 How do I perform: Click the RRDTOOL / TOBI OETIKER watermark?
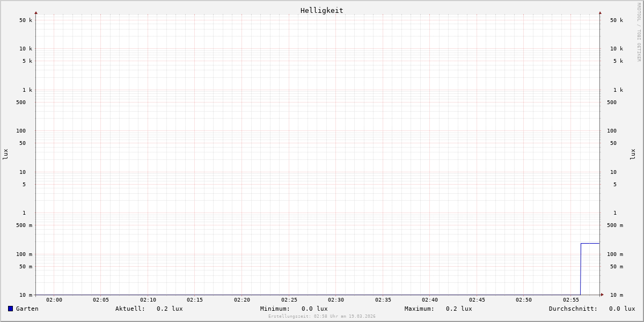639,32
